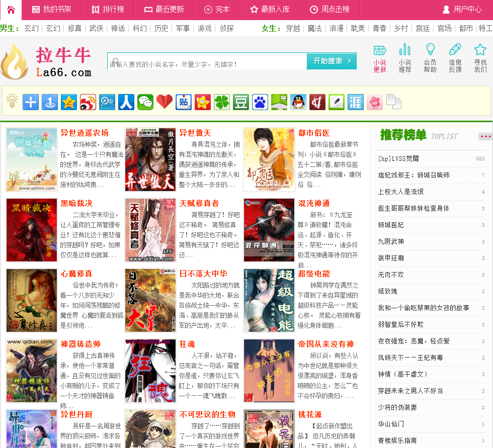This screenshot has width=493, height=448.
Task: Go to the home page icon
Action: pos(11,10)
